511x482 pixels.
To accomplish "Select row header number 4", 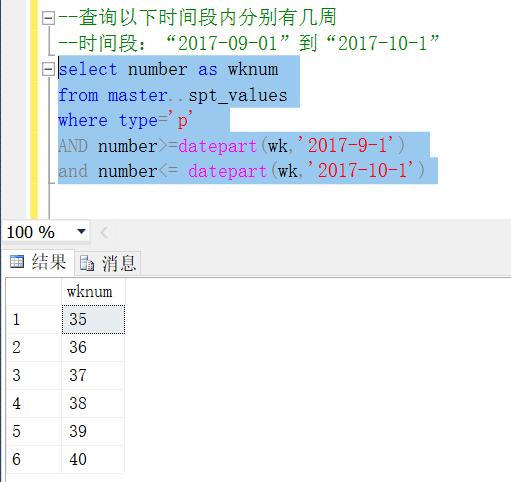I will coord(35,403).
